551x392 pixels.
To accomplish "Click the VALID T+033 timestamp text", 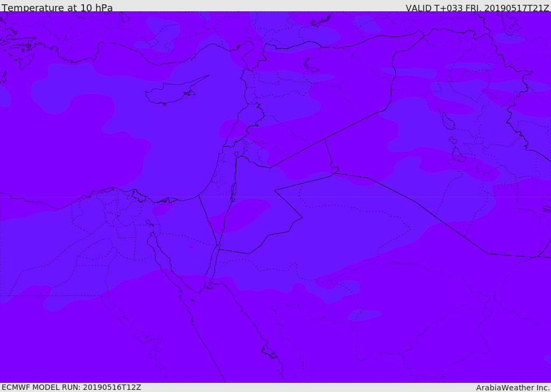I will pyautogui.click(x=477, y=8).
